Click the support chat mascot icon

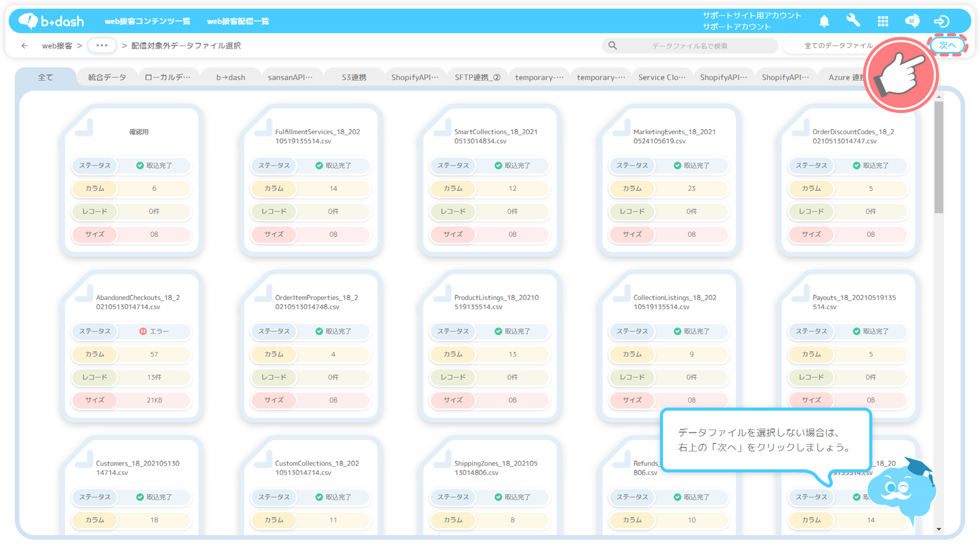tap(912, 21)
